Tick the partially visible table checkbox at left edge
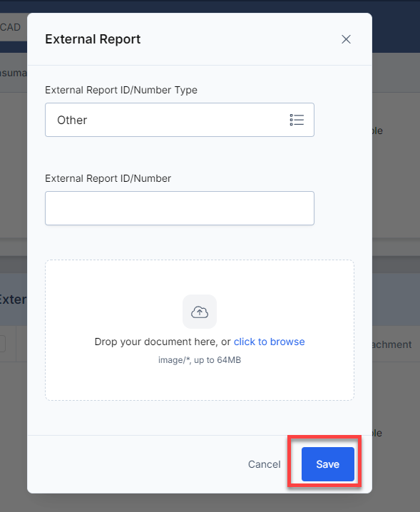Screen dimensions: 420x512 point(3,344)
